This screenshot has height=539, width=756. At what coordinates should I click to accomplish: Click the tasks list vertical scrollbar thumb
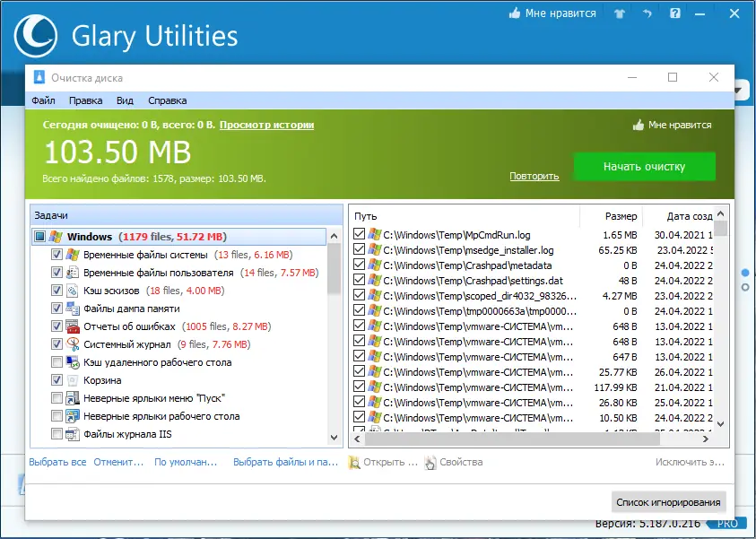pyautogui.click(x=335, y=268)
